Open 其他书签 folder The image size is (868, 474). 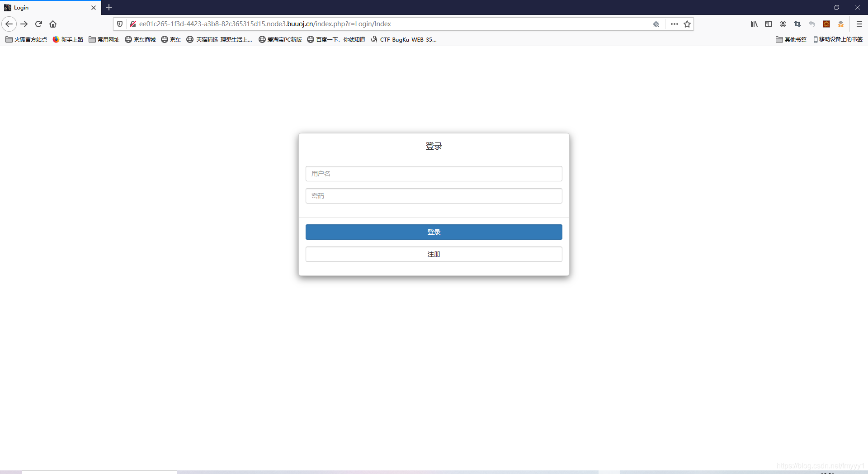[791, 39]
